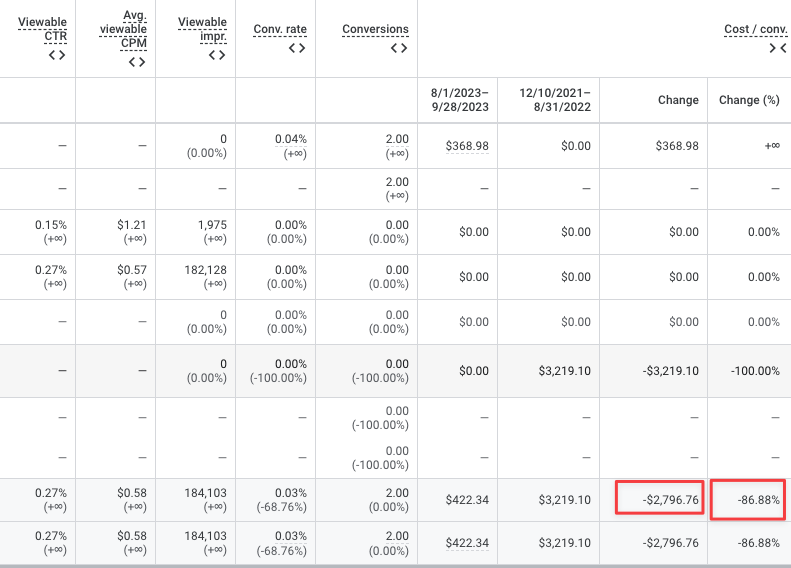This screenshot has width=791, height=568.
Task: Select the 12/10/2021–8/31/2022 date column header
Action: point(555,100)
